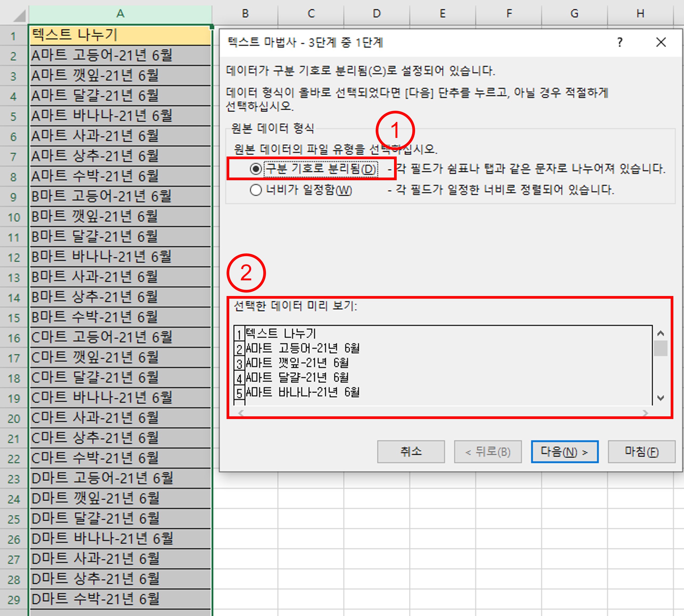Viewport: 684px width, 616px height.
Task: Click preview row A마트 깻잎-21년 6월
Action: click(297, 363)
